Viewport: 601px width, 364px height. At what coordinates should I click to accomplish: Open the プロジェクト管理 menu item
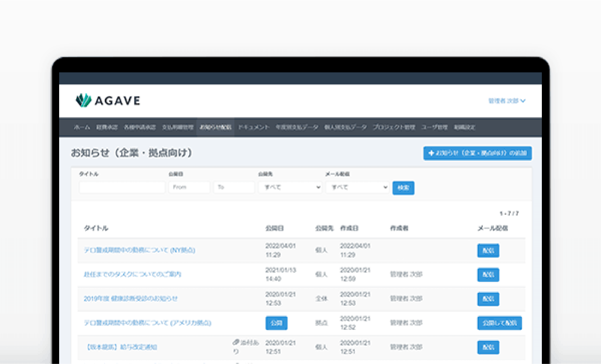click(394, 127)
